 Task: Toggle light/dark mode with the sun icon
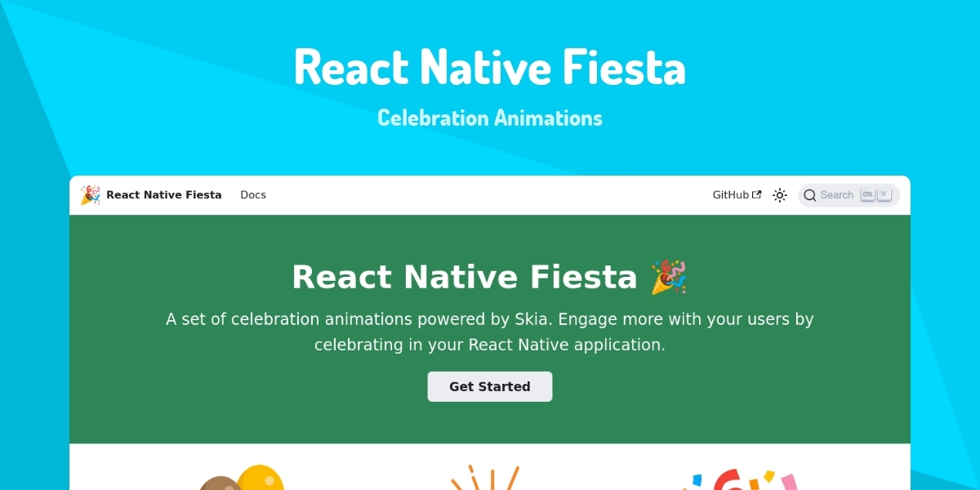pos(780,195)
